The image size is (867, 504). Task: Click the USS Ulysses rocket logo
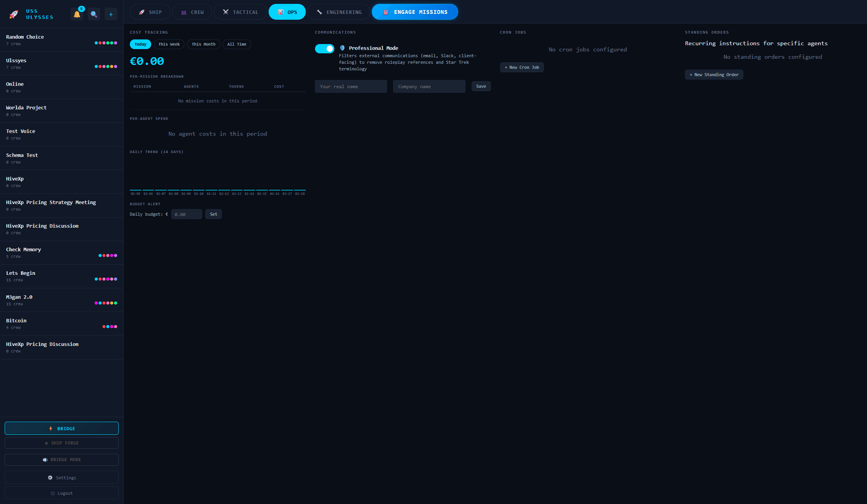coord(14,14)
